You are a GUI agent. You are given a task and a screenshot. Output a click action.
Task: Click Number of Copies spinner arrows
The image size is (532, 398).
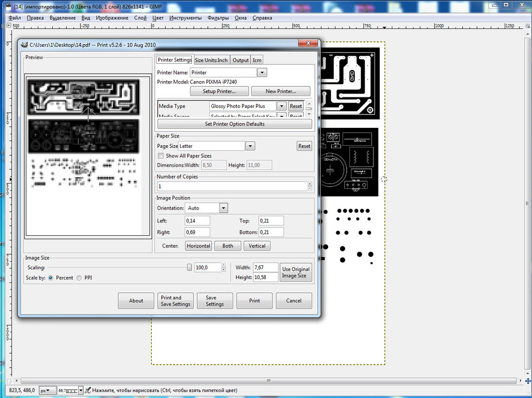[310, 186]
